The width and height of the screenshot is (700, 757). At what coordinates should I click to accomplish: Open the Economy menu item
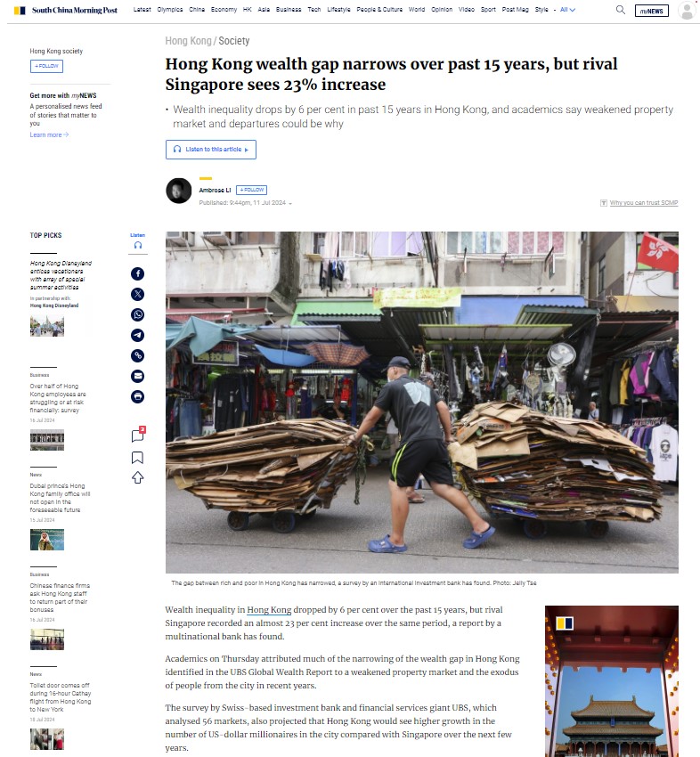(224, 10)
